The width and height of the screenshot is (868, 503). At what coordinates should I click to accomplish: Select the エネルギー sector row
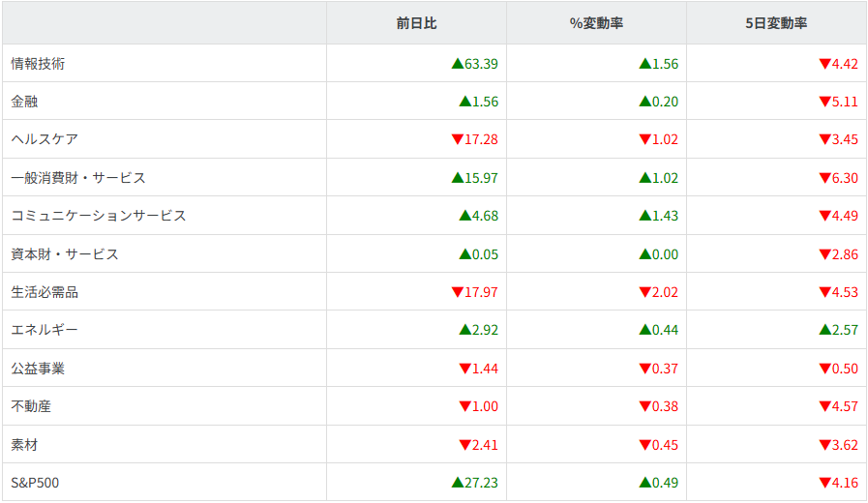point(45,330)
